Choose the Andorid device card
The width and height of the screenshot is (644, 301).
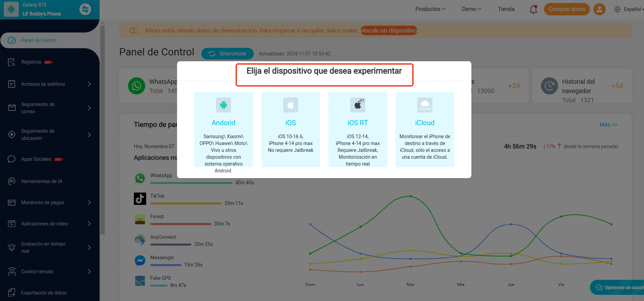click(224, 130)
